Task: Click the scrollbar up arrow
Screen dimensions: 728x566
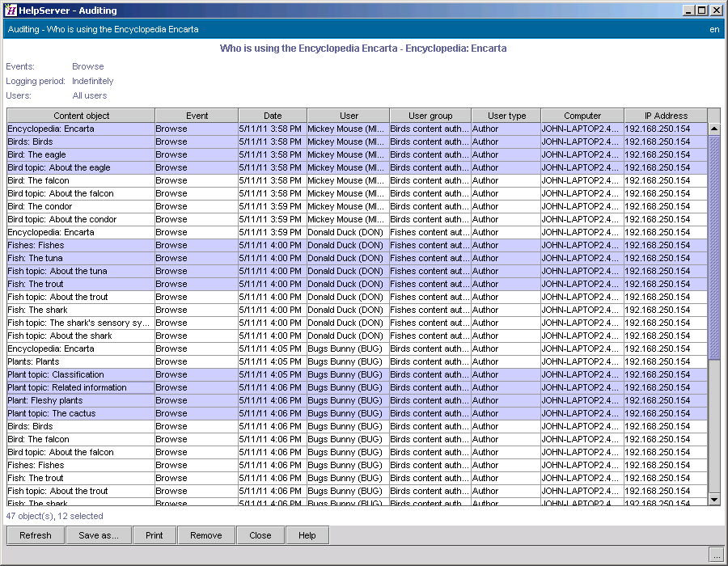Action: 714,129
